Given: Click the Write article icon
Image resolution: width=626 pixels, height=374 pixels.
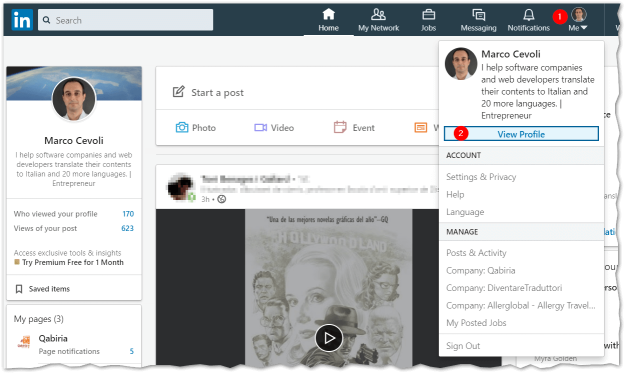Looking at the screenshot, I should click(x=421, y=128).
